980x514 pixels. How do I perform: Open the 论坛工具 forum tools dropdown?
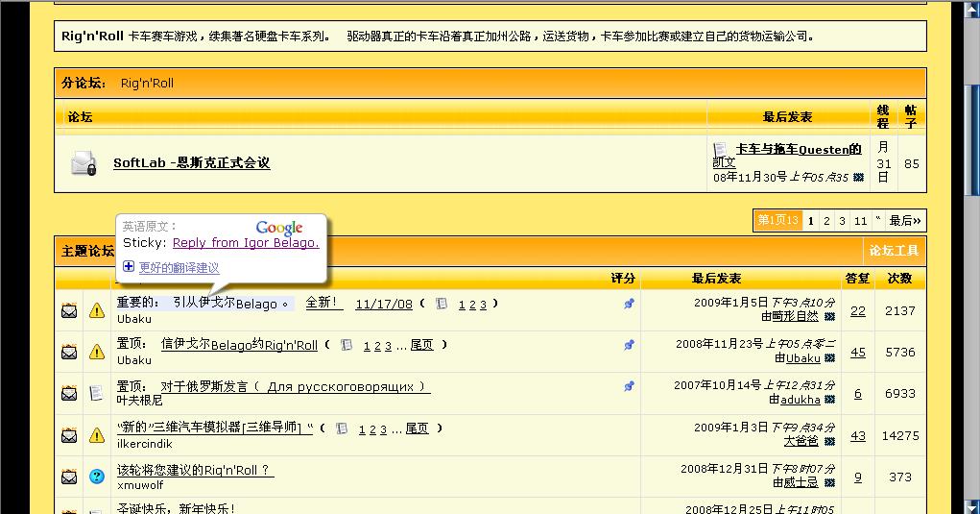[x=894, y=251]
